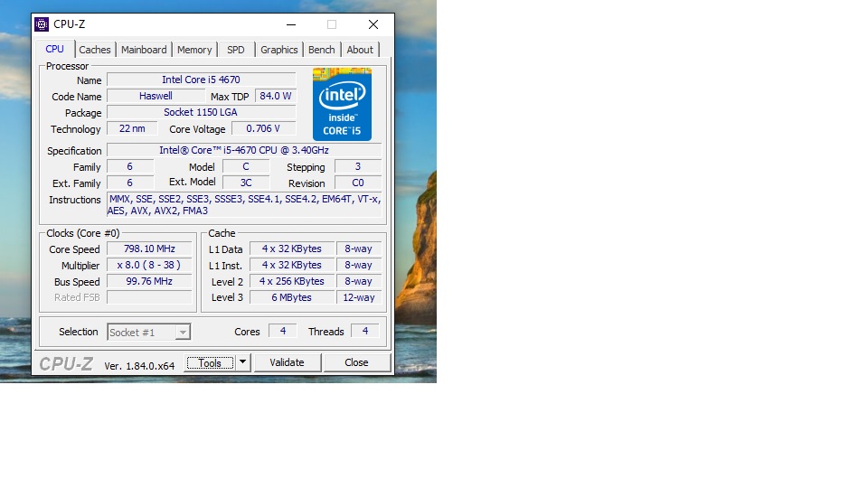The height and width of the screenshot is (488, 868).
Task: Click the processor name 'Intel Core i5 4670'
Action: (x=201, y=80)
